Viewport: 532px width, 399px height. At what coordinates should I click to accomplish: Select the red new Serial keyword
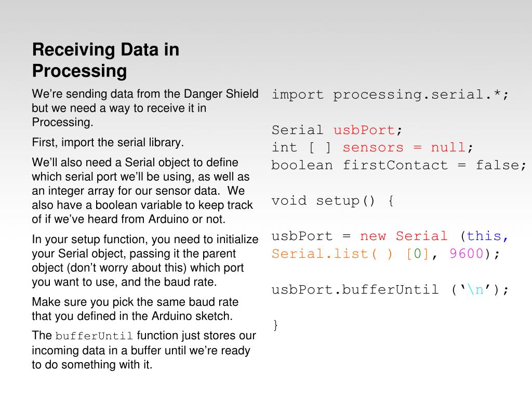(x=403, y=236)
